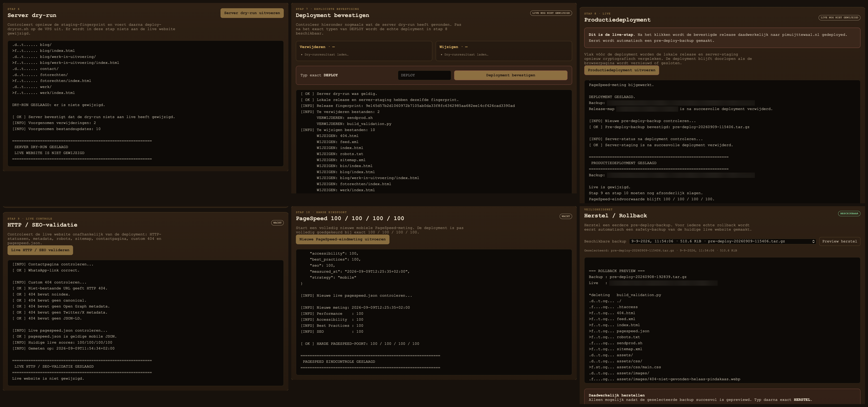Click 'blog/werk-in-uitvoering/' directory line in dry-run log
This screenshot has height=407, width=868.
(54, 57)
